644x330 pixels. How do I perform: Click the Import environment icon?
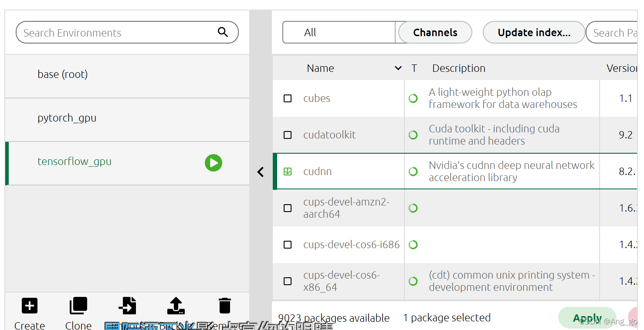click(x=127, y=306)
